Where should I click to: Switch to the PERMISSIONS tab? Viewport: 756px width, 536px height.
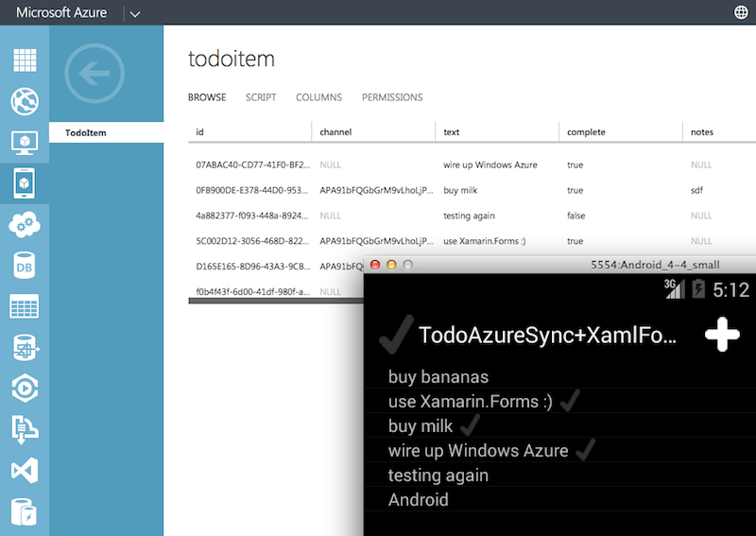392,97
